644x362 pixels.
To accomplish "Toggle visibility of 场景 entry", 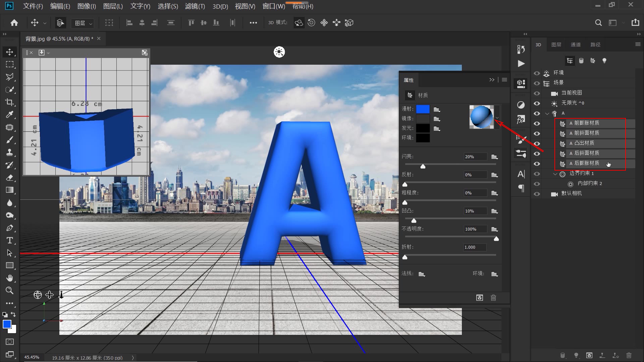I will 537,83.
